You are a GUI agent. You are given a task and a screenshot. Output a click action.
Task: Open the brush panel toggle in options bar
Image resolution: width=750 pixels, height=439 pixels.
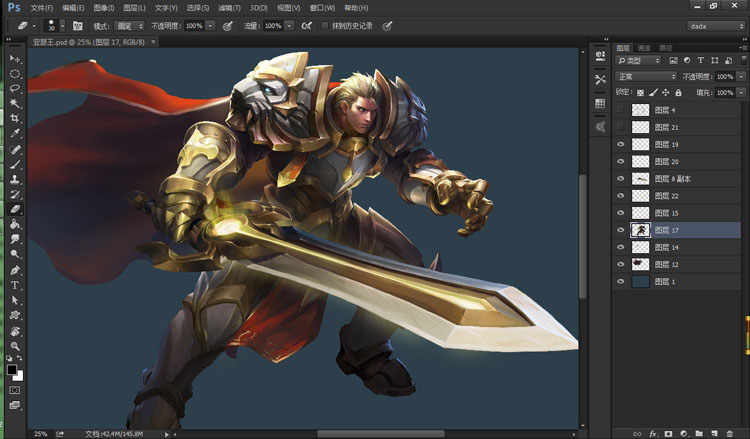[77, 26]
